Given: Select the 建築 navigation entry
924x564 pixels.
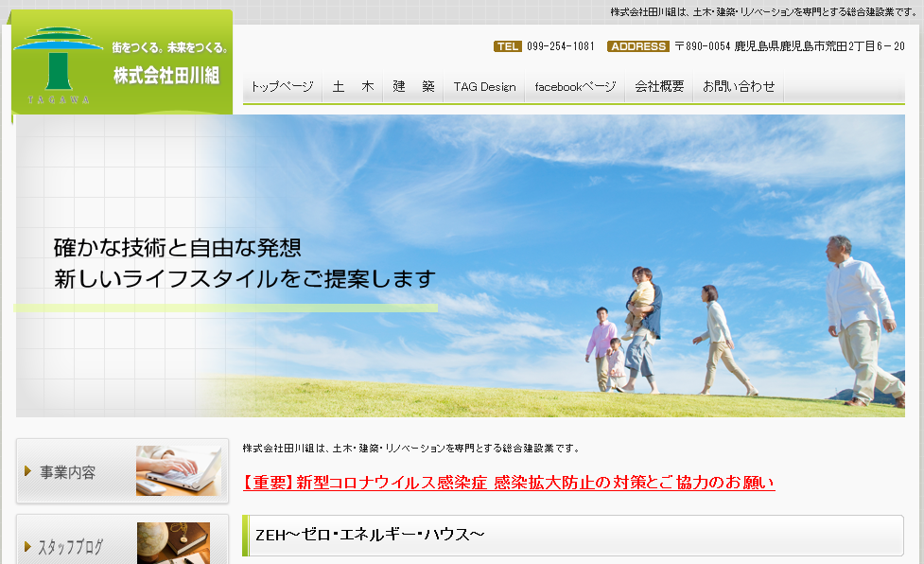Looking at the screenshot, I should point(414,85).
